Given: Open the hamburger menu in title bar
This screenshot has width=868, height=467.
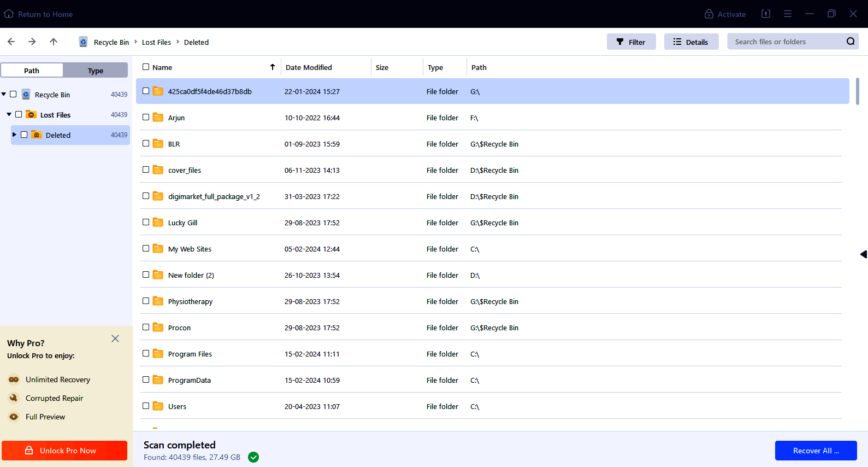Looking at the screenshot, I should [x=787, y=14].
